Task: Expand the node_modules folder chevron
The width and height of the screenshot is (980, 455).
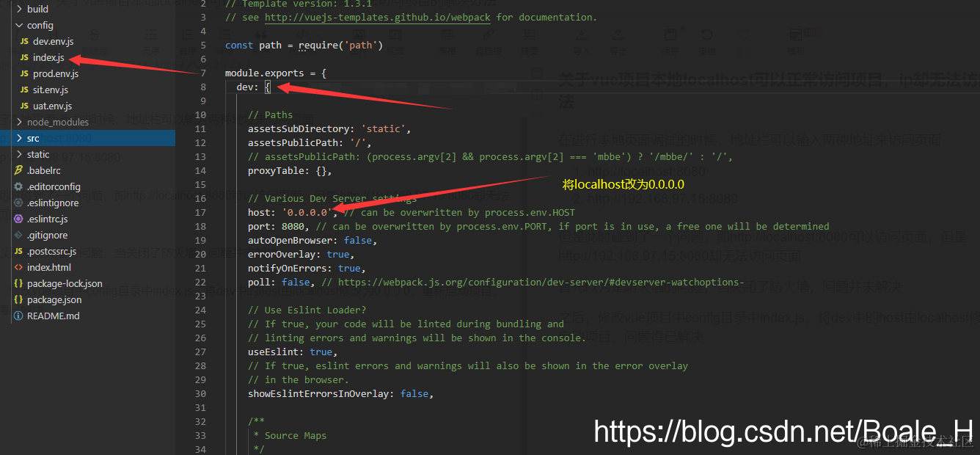Action: [19, 123]
